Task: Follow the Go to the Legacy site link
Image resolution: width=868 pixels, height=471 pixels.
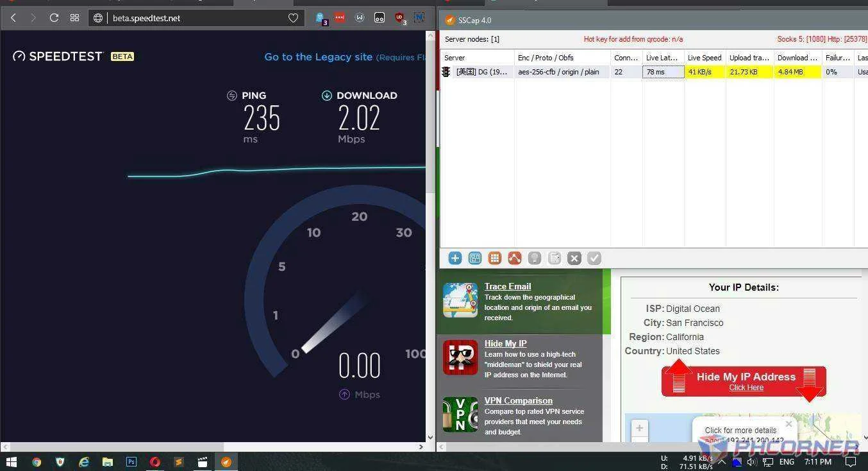Action: pyautogui.click(x=318, y=57)
